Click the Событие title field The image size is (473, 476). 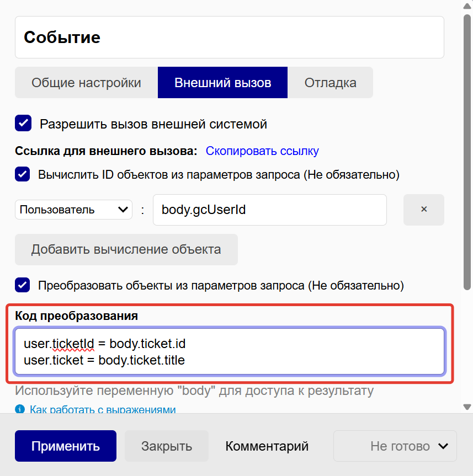point(229,38)
